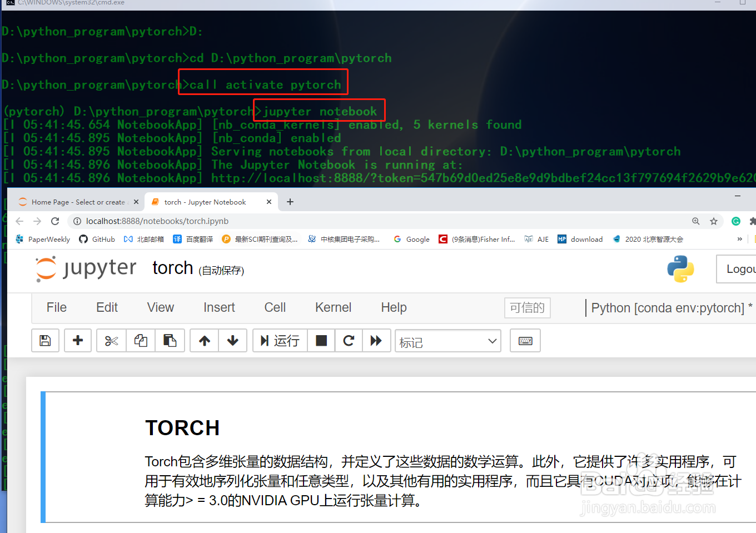
Task: Click the Jupyter logo to go home
Action: coord(86,269)
